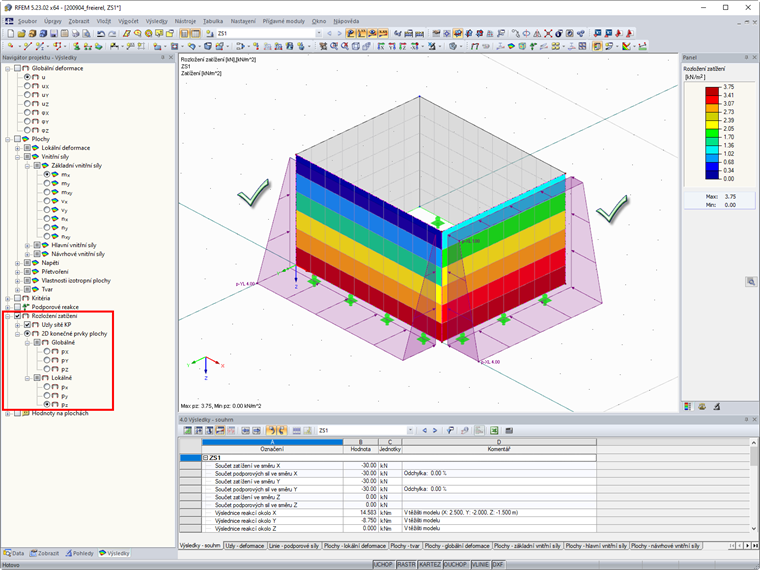760x570 pixels.
Task: Open the Soubor menu
Action: [27, 21]
